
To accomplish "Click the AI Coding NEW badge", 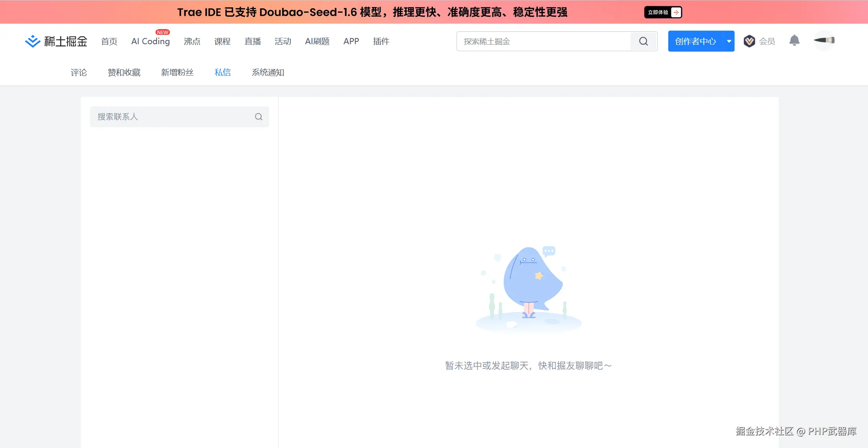I will tap(163, 32).
